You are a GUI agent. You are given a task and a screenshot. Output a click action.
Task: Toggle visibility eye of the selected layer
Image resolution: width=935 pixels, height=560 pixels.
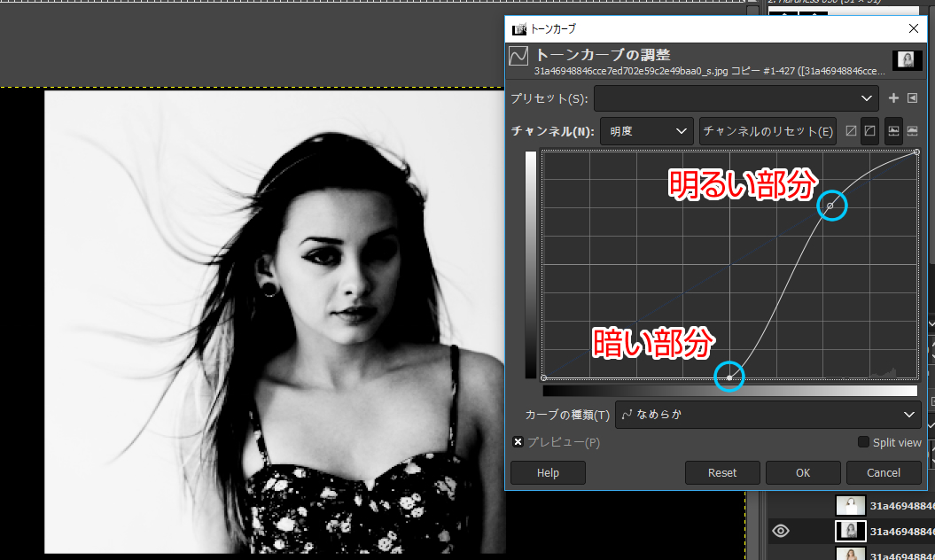781,531
